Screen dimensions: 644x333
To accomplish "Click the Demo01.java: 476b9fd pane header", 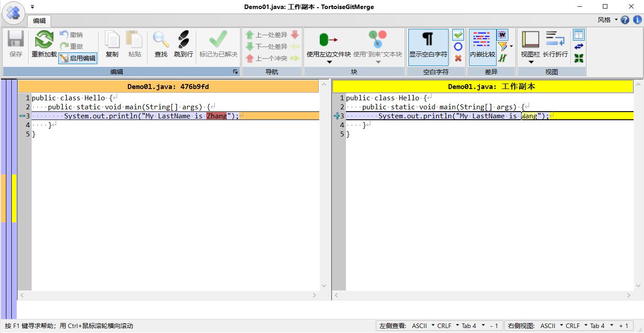I will [x=168, y=86].
